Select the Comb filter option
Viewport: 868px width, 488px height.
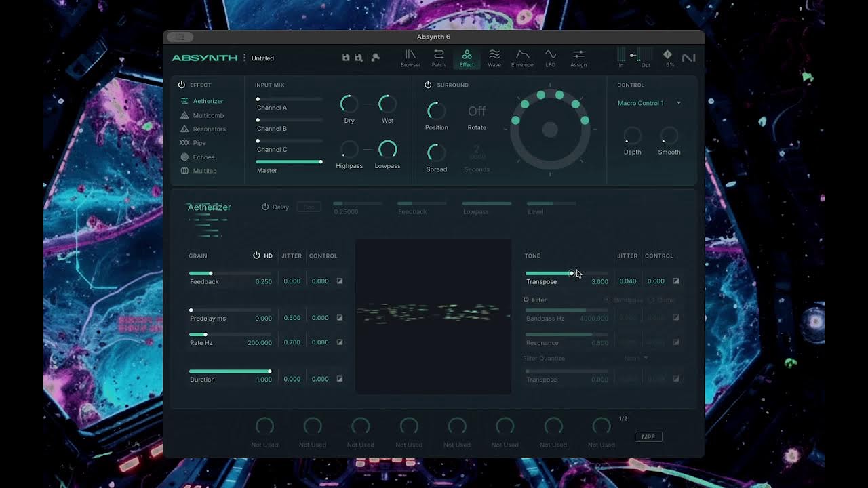(662, 300)
